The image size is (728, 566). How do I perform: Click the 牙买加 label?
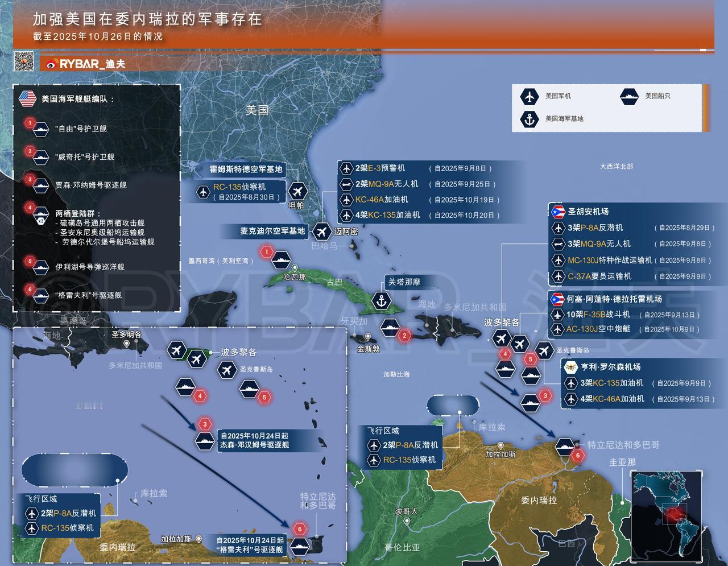click(353, 321)
